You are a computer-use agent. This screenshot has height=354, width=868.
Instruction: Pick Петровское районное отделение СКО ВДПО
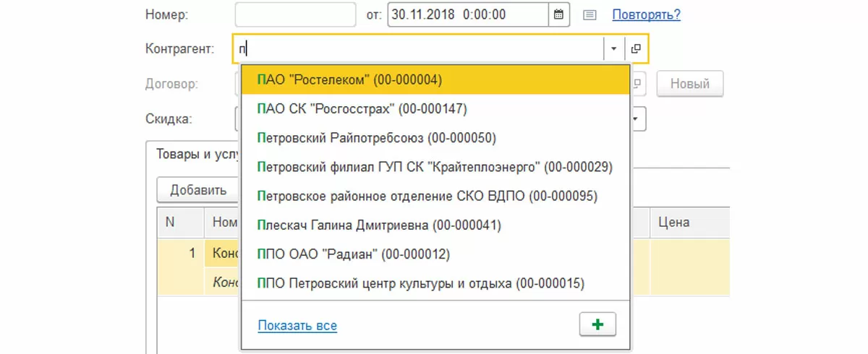click(x=435, y=196)
